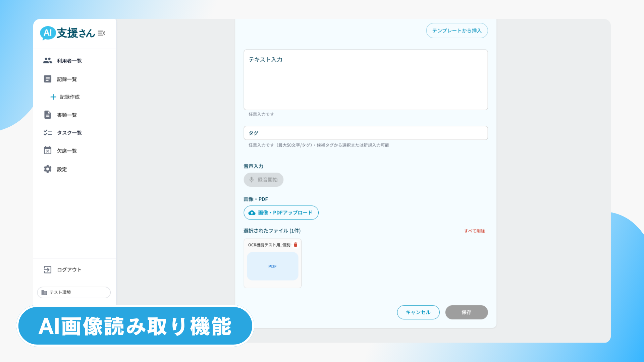Click the plus icon beside 記録作成
The height and width of the screenshot is (362, 644).
[53, 97]
